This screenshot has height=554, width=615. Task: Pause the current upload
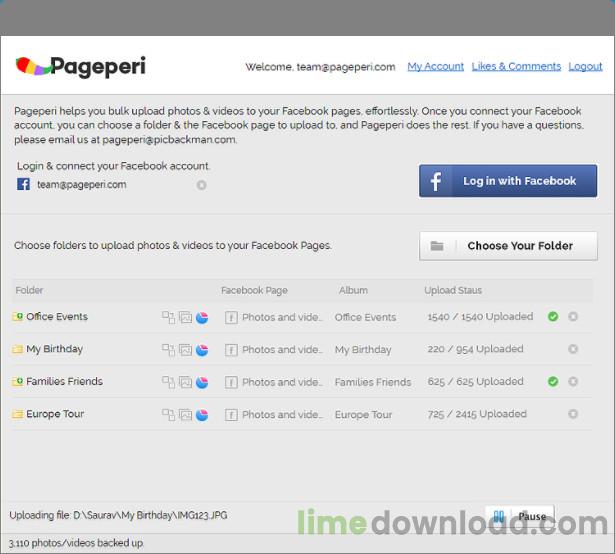click(520, 516)
